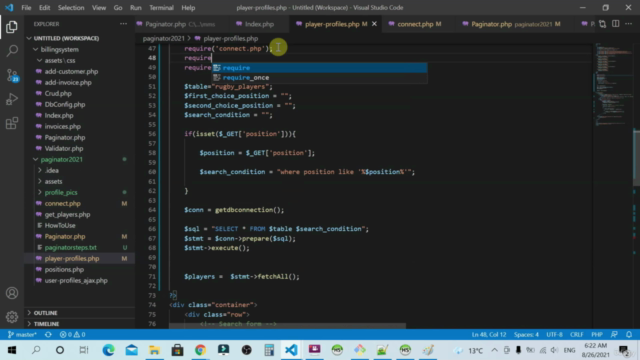640x360 pixels.
Task: Open Google Chrome from the taskbar
Action: [x=200, y=350]
